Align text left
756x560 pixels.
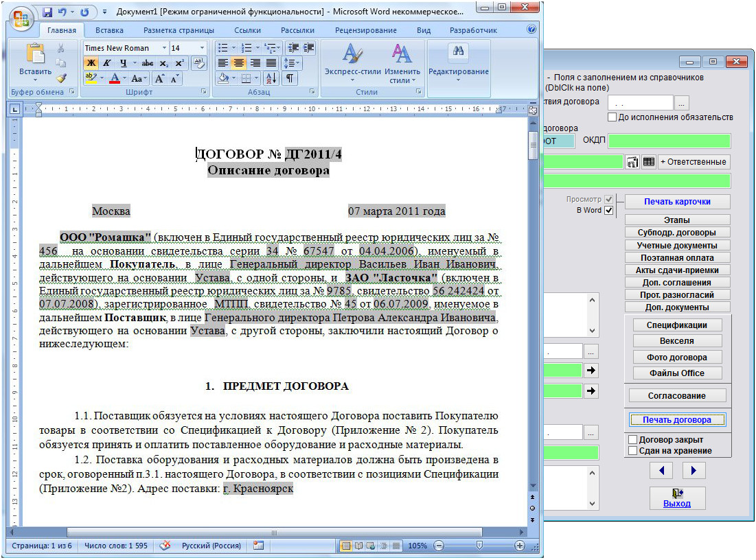coord(222,63)
